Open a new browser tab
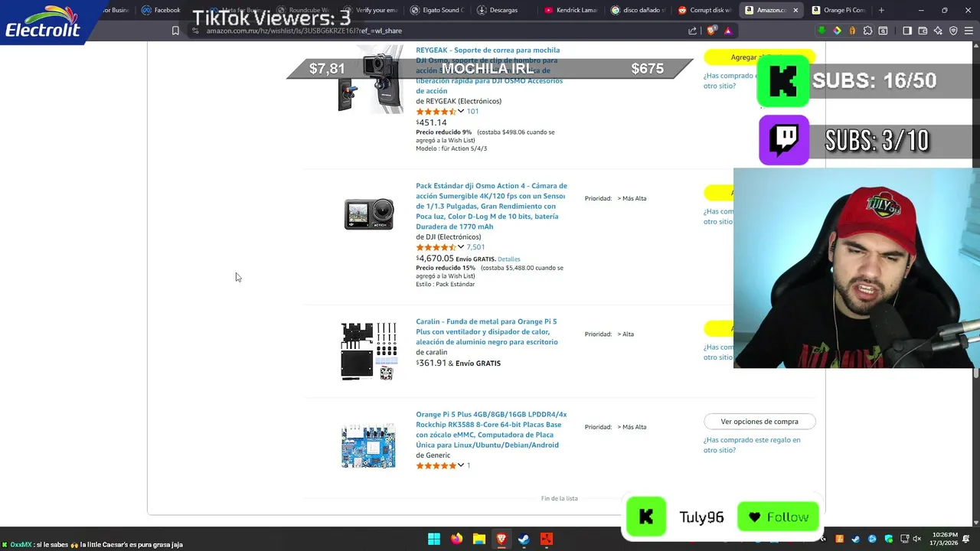 coord(881,10)
